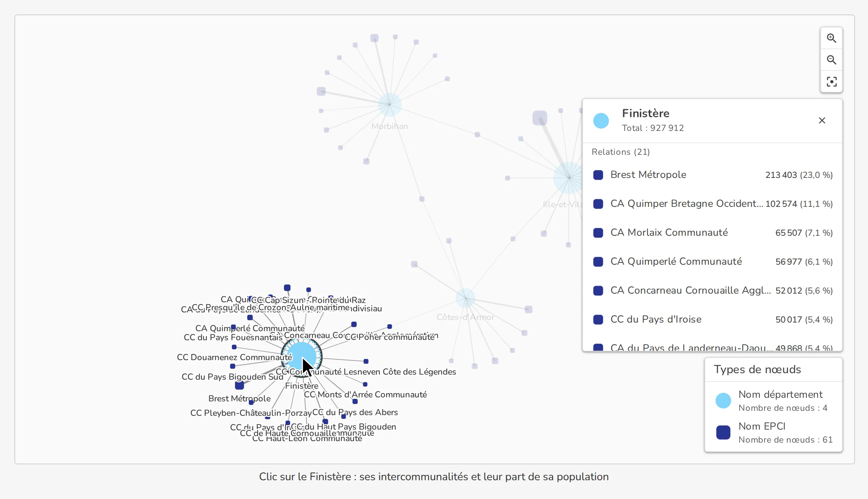Screen dimensions: 868x499
Task: Select CA Concarneau Cornouaille Agglomération relation row
Action: pyautogui.click(x=712, y=291)
